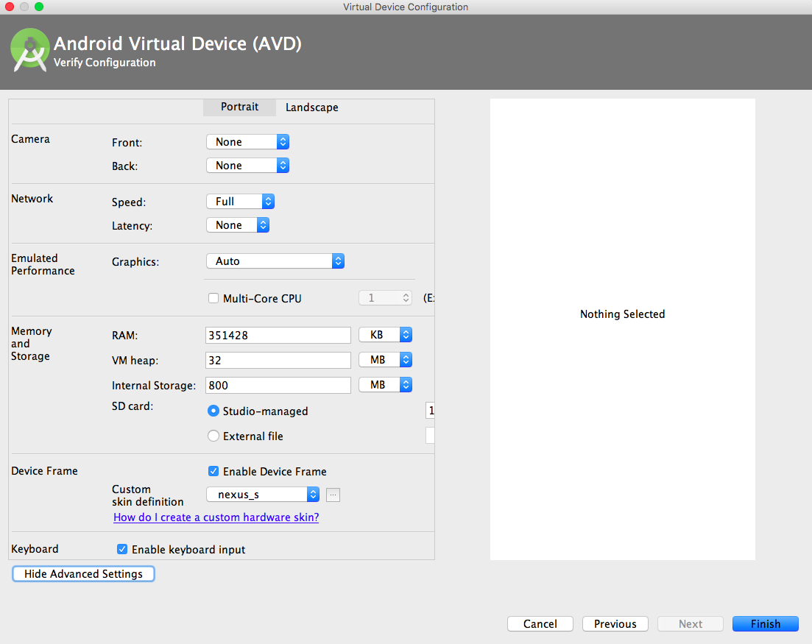Click the skin browse ellipsis button
This screenshot has width=812, height=644.
pyautogui.click(x=333, y=495)
